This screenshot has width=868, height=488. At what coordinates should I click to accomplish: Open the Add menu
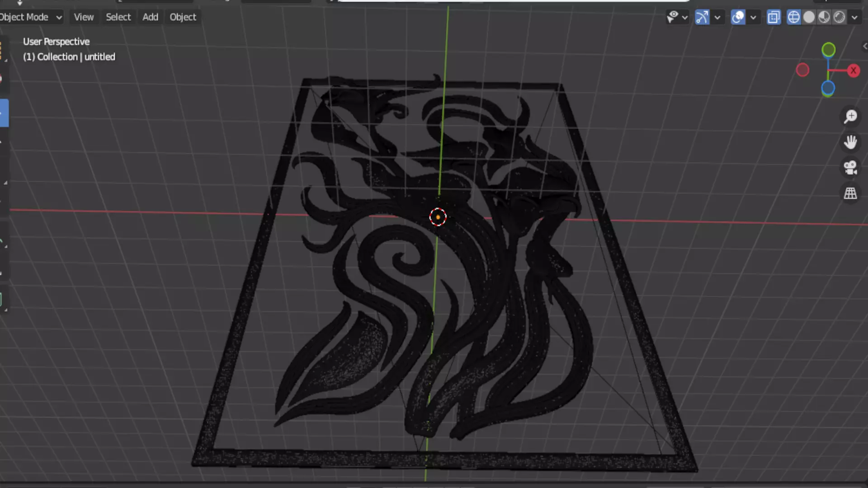tap(150, 17)
